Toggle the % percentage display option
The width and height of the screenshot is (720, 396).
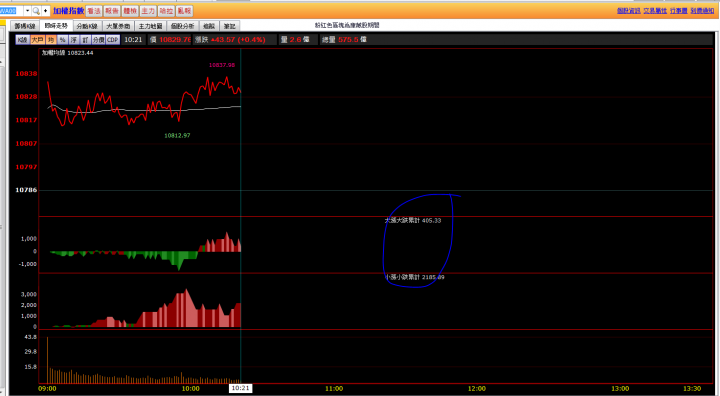(62, 40)
